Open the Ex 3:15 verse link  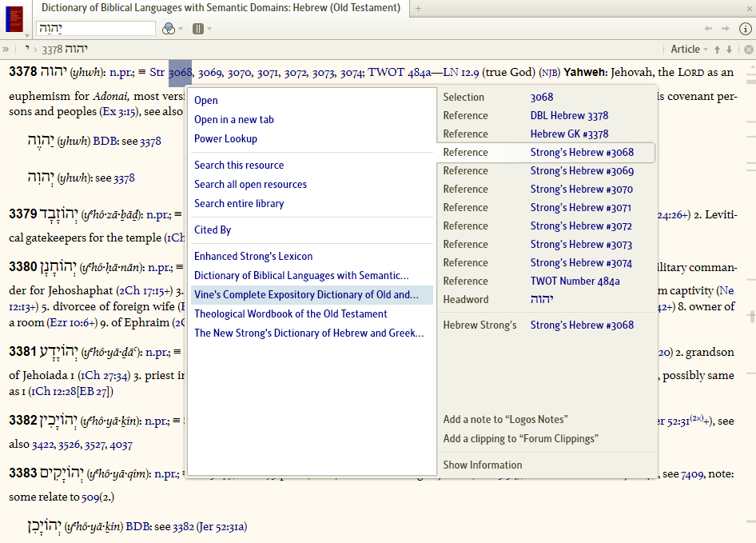pyautogui.click(x=120, y=112)
